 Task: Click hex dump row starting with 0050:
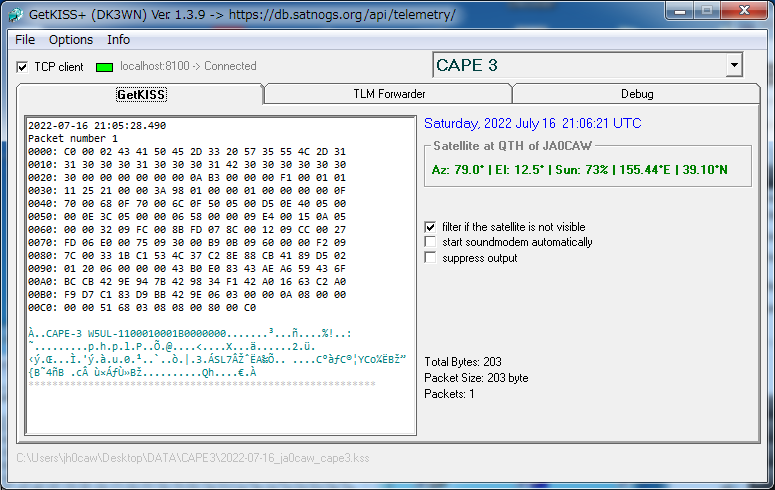(x=187, y=217)
